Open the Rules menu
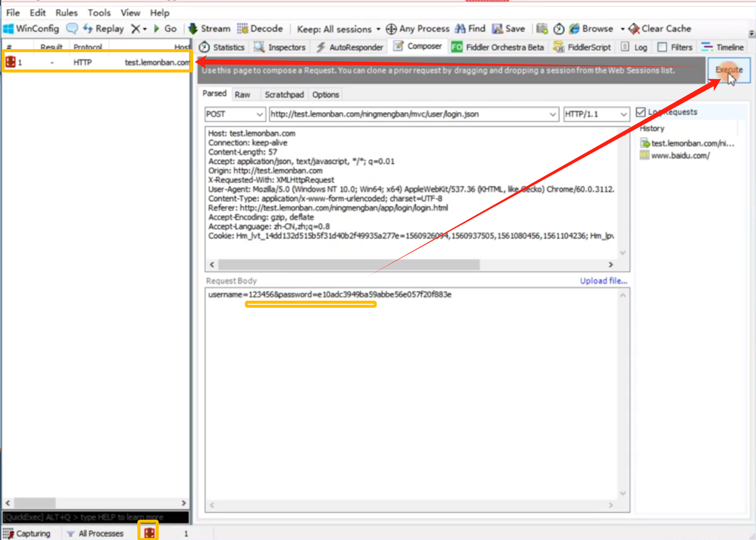This screenshot has height=540, width=756. (66, 13)
